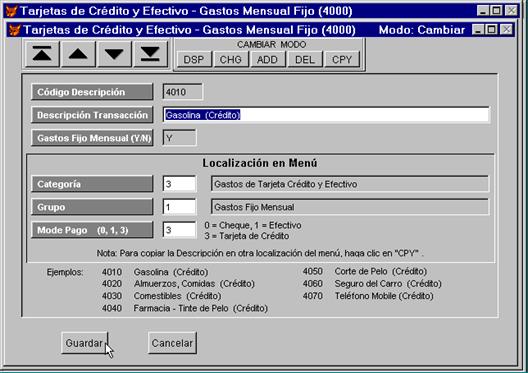Click example 'Almuerzos, Comidas (Crédito)'
The image size is (528, 373).
tap(194, 284)
